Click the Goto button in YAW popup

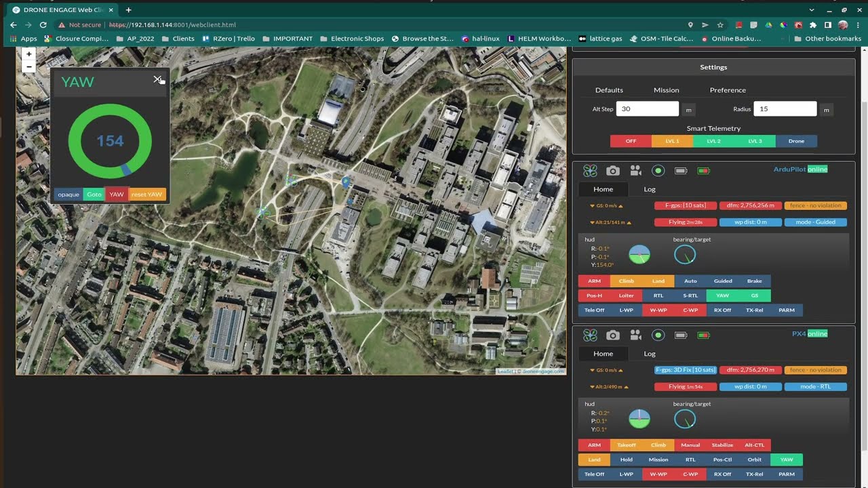pyautogui.click(x=94, y=195)
